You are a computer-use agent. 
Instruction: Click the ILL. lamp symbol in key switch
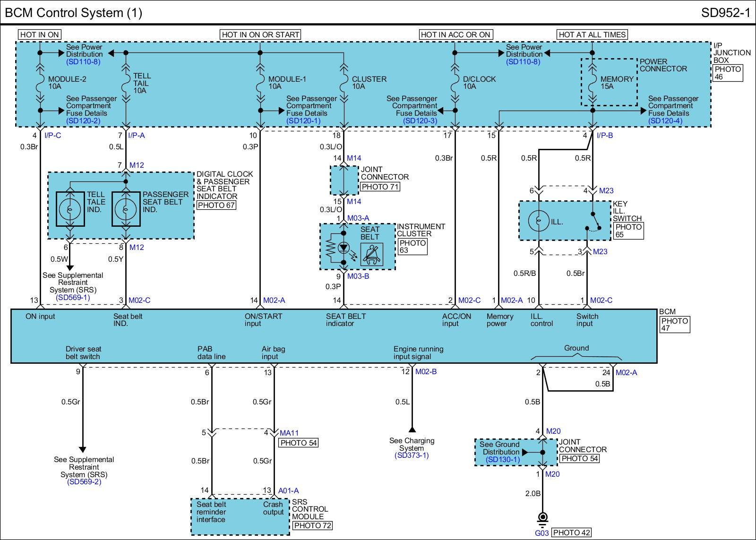click(539, 221)
